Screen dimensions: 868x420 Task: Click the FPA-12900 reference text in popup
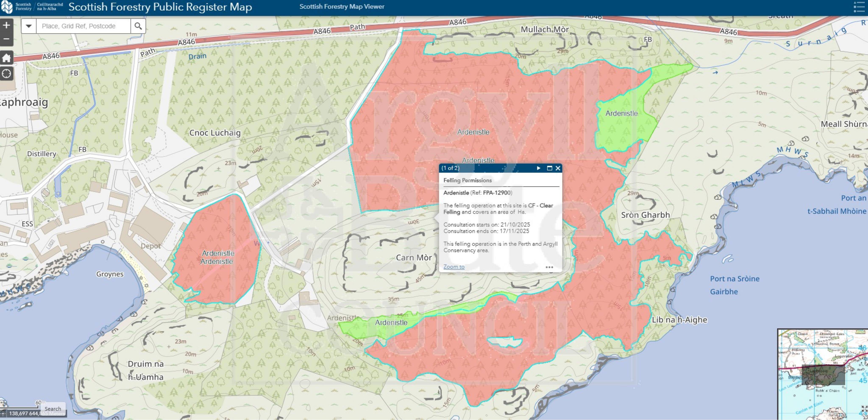tap(497, 193)
